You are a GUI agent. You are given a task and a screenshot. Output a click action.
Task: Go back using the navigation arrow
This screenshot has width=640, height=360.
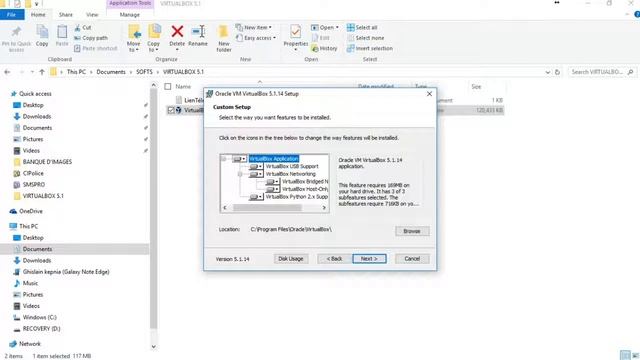pos(7,72)
